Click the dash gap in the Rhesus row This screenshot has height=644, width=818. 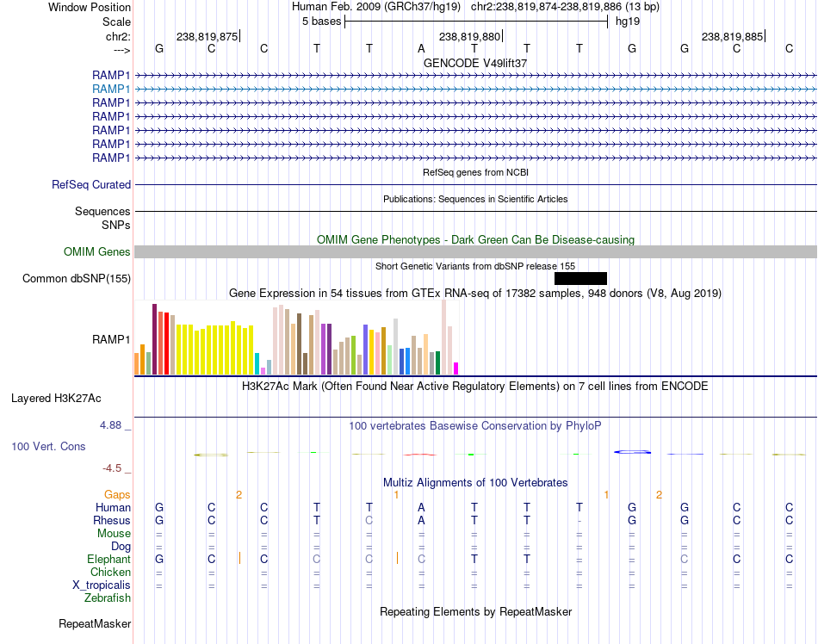(x=579, y=521)
